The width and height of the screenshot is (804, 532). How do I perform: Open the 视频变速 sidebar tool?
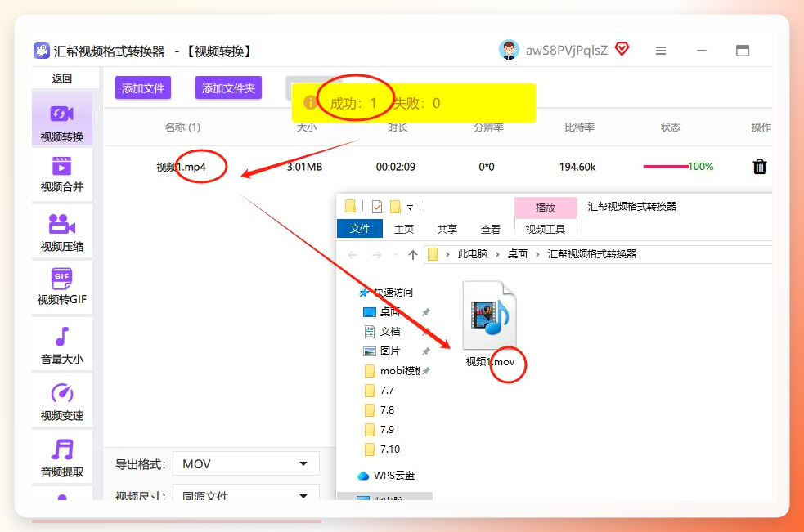(x=62, y=400)
